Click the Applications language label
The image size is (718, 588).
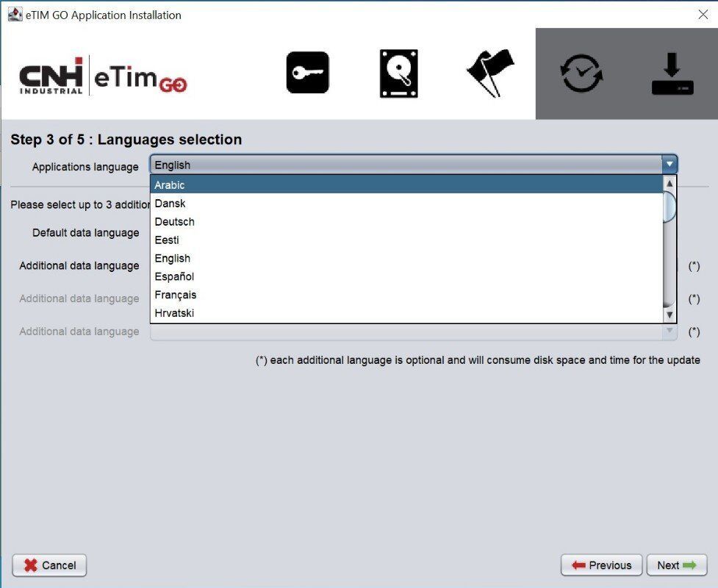(85, 167)
